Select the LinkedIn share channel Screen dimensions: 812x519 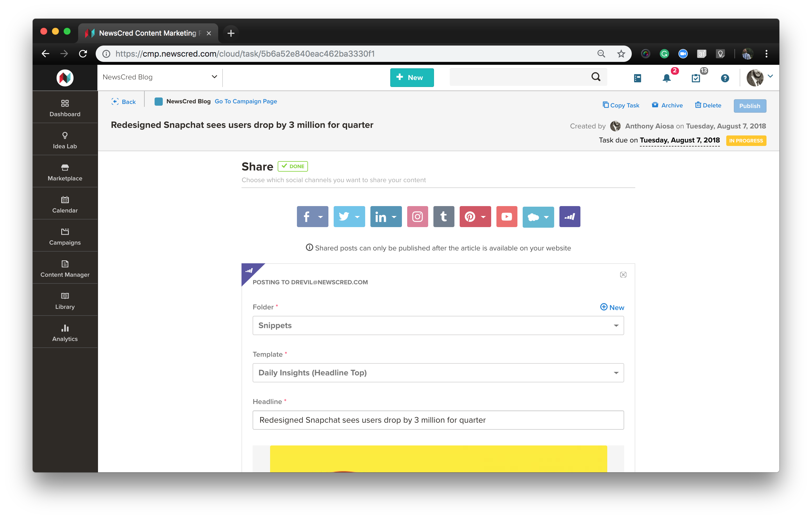[x=386, y=217]
